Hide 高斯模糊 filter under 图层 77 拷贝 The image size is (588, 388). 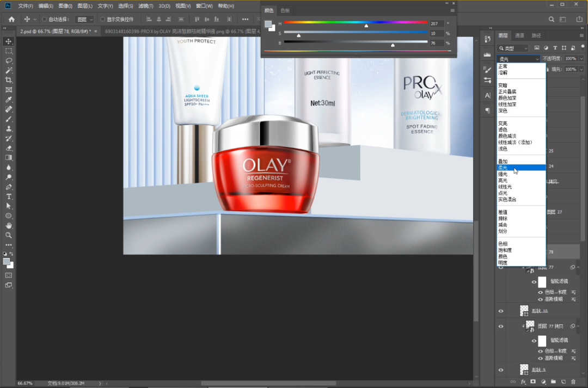point(541,359)
